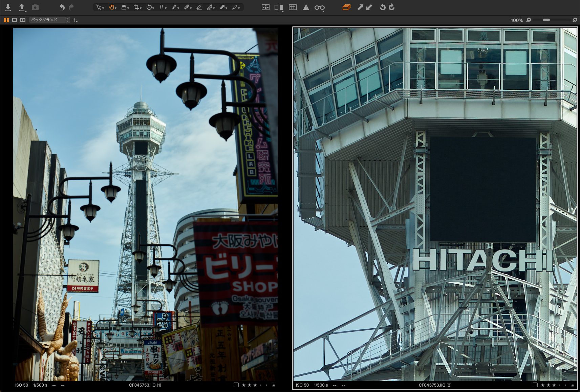This screenshot has height=392, width=580.
Task: Select the Crop tool
Action: pyautogui.click(x=136, y=7)
